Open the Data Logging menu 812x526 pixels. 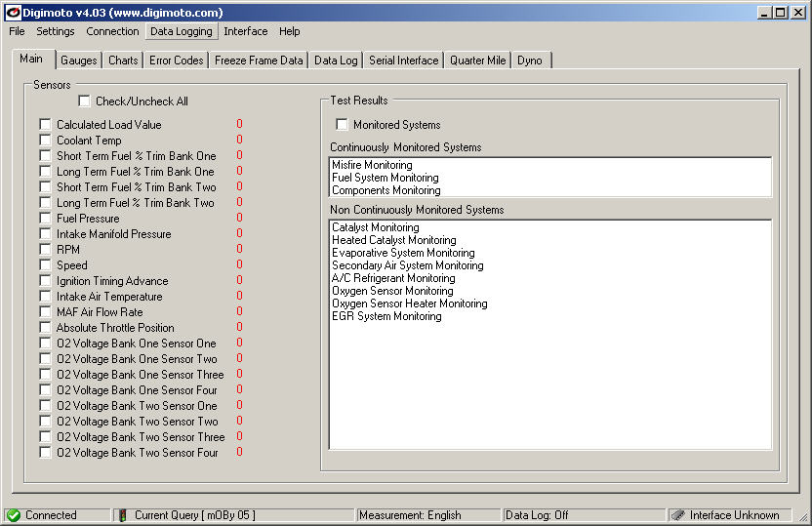coord(181,31)
